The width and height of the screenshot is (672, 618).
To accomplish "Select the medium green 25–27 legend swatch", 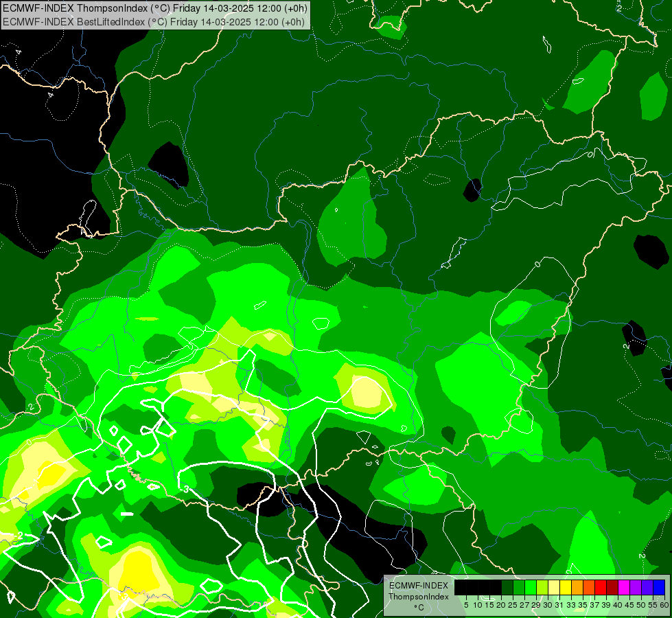I will click(x=519, y=587).
